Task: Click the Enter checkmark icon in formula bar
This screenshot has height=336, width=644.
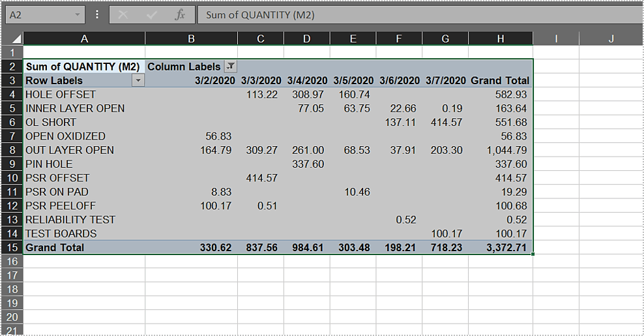Action: pos(152,15)
